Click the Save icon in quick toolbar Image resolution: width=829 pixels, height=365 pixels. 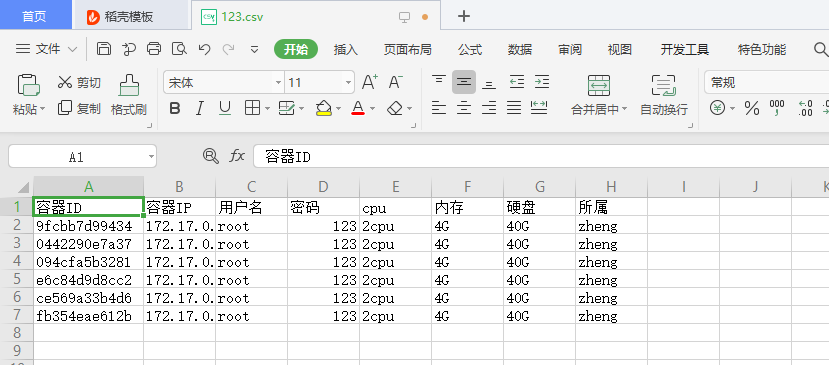click(x=104, y=49)
